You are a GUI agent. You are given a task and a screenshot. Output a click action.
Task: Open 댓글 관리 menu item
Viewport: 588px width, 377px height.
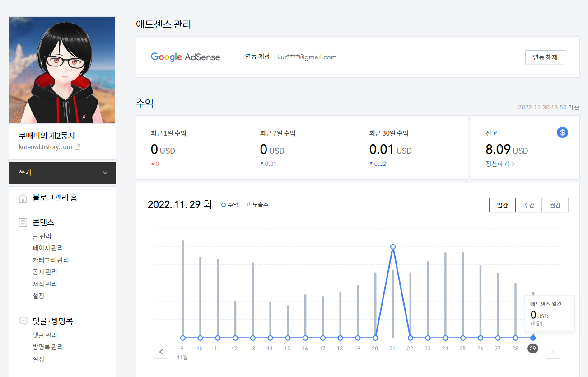(45, 335)
